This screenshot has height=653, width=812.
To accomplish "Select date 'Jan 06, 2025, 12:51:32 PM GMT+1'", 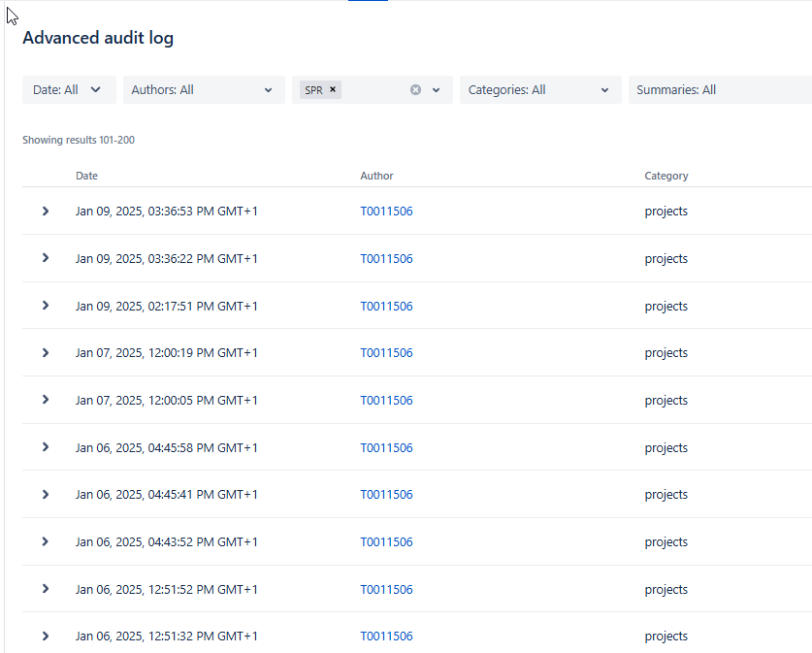I will click(166, 636).
